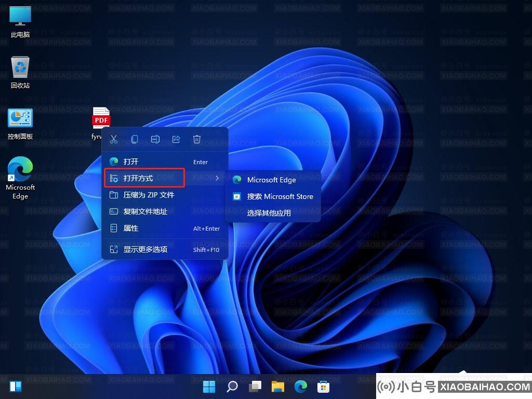The height and width of the screenshot is (399, 532).
Task: Select the PDF file on the desktop
Action: tap(101, 118)
